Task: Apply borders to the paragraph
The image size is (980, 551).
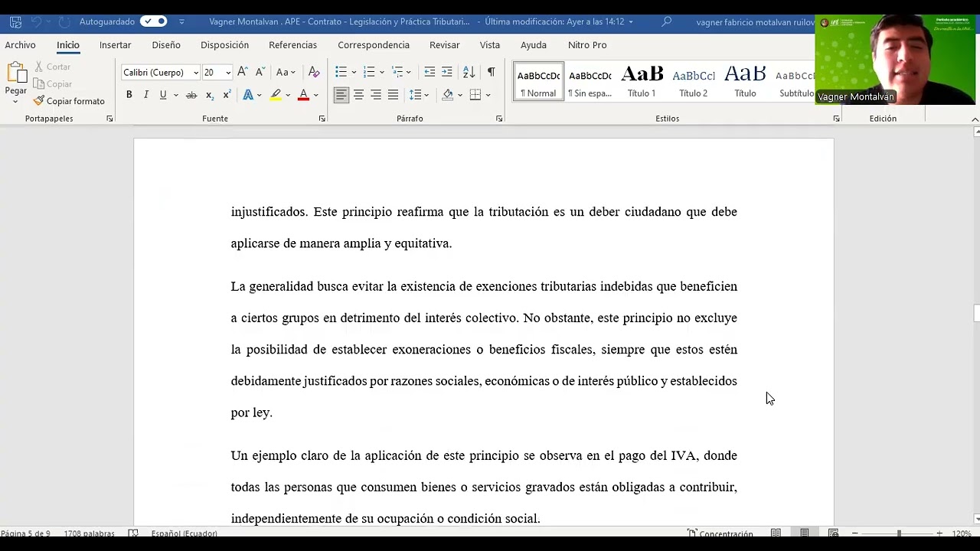Action: click(x=475, y=95)
